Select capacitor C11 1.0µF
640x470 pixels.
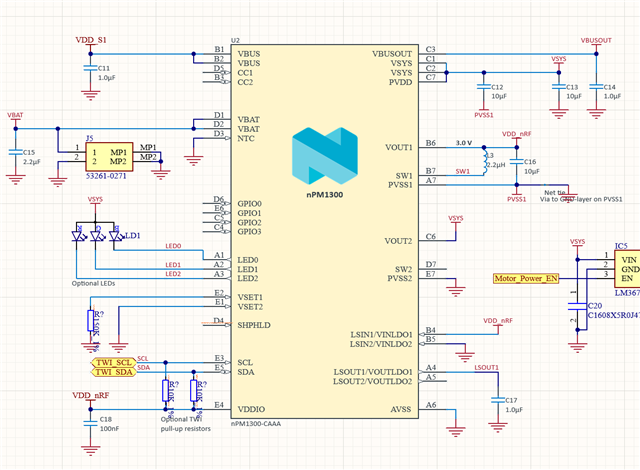[90, 68]
